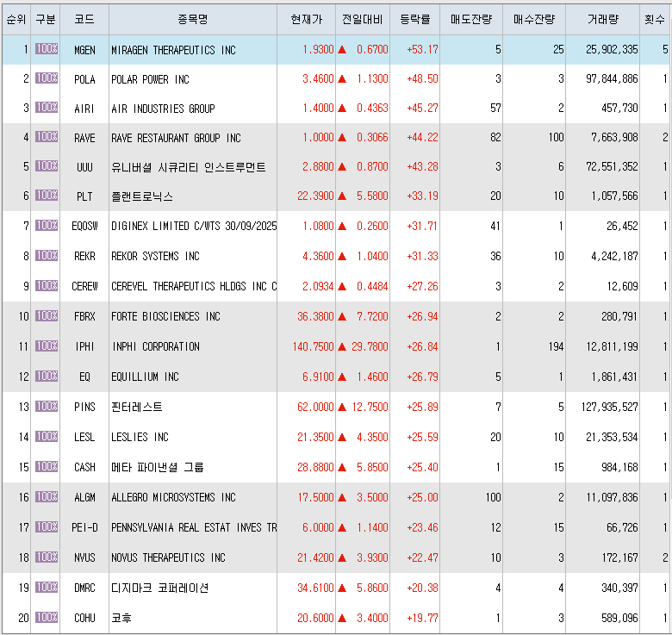Click buy balance value 194
Viewport: 672px width, 635px height.
point(556,346)
